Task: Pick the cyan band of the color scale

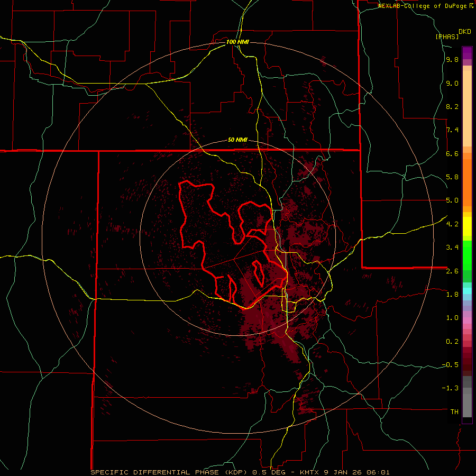Action: pos(467,291)
